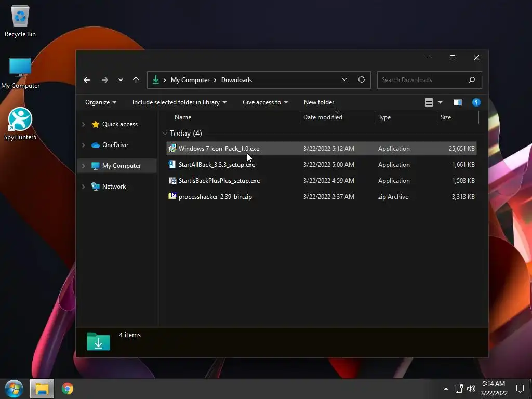This screenshot has width=532, height=399.
Task: Change view with the view layout icon
Action: pos(429,102)
